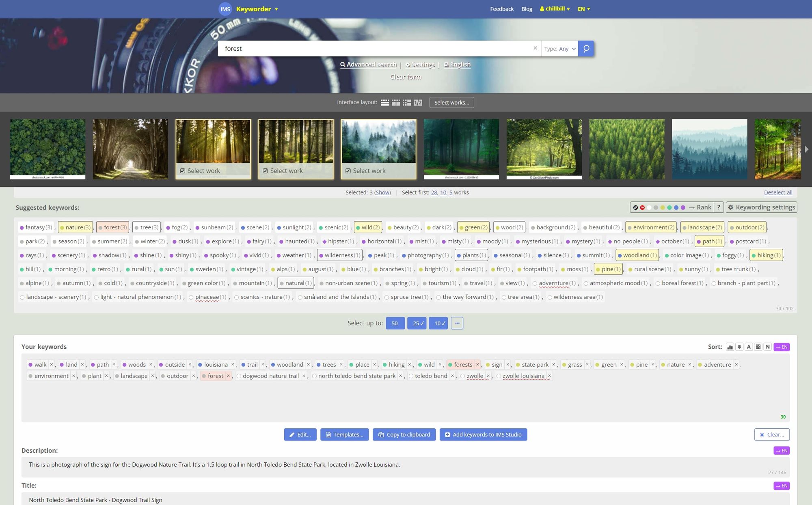Choose the third interface layout icon
812x505 pixels.
[407, 103]
